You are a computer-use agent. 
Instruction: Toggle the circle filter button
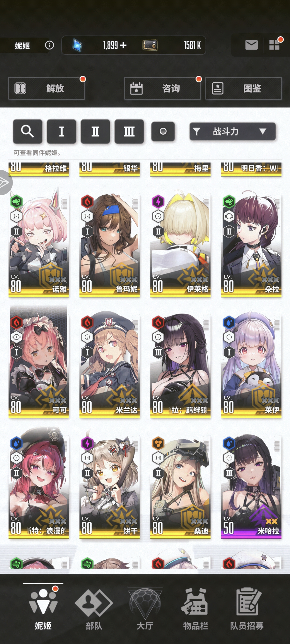coord(163,131)
